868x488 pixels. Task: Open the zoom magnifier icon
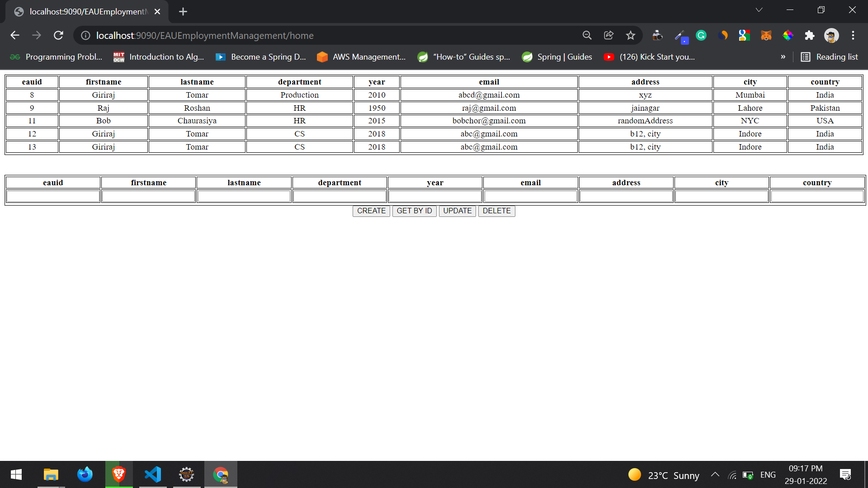click(x=587, y=35)
